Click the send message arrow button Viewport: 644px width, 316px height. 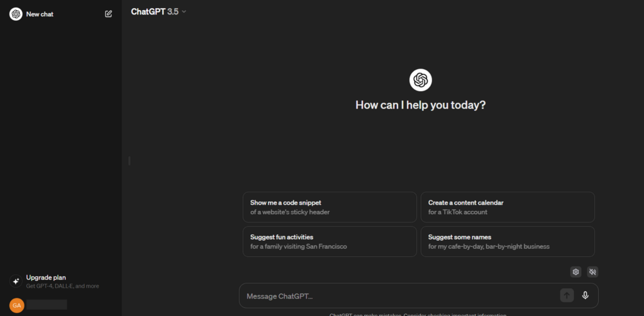(x=567, y=296)
